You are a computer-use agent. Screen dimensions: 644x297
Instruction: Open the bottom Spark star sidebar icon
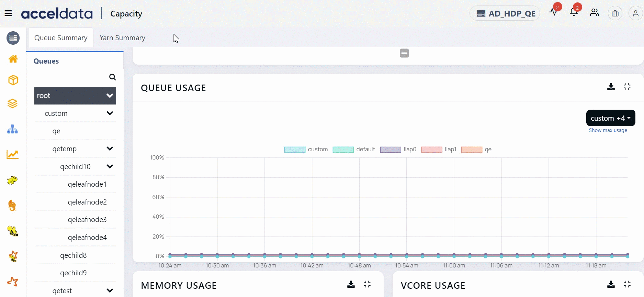pyautogui.click(x=13, y=282)
